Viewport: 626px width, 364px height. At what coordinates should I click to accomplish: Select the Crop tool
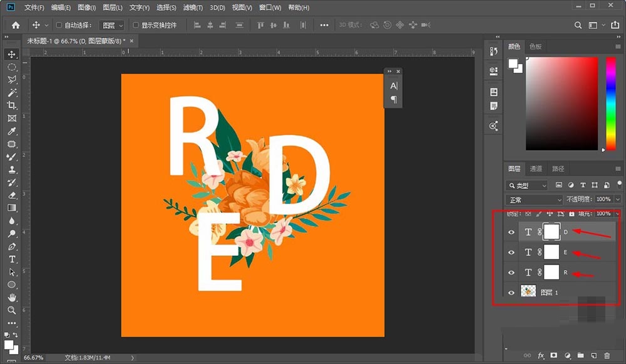[x=13, y=104]
